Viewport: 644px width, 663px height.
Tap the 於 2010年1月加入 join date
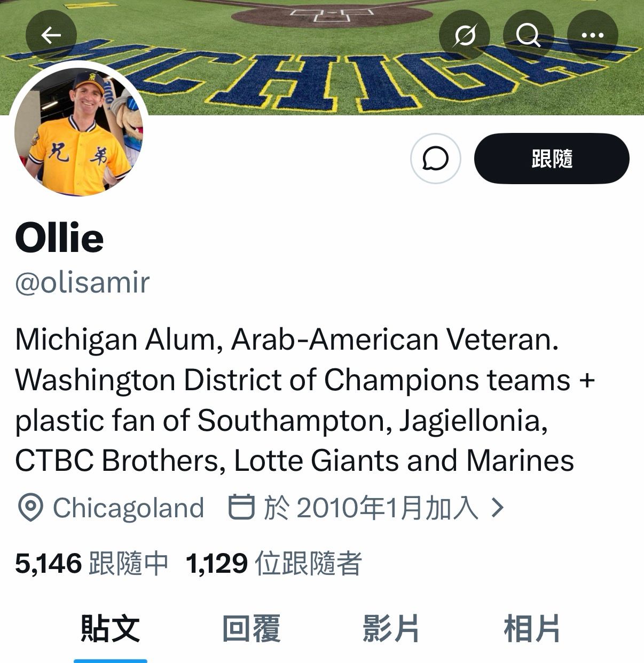click(x=371, y=508)
